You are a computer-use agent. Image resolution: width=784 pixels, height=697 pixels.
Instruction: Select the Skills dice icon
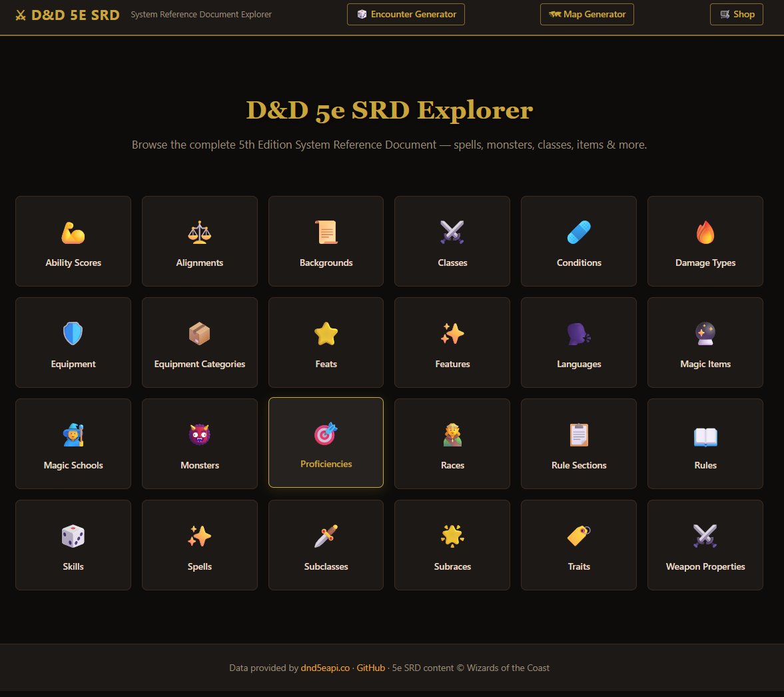click(x=73, y=536)
